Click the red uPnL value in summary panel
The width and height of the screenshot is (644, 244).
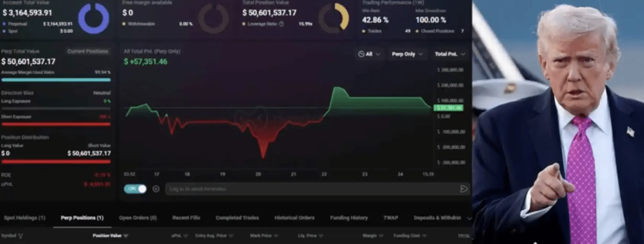pyautogui.click(x=97, y=184)
